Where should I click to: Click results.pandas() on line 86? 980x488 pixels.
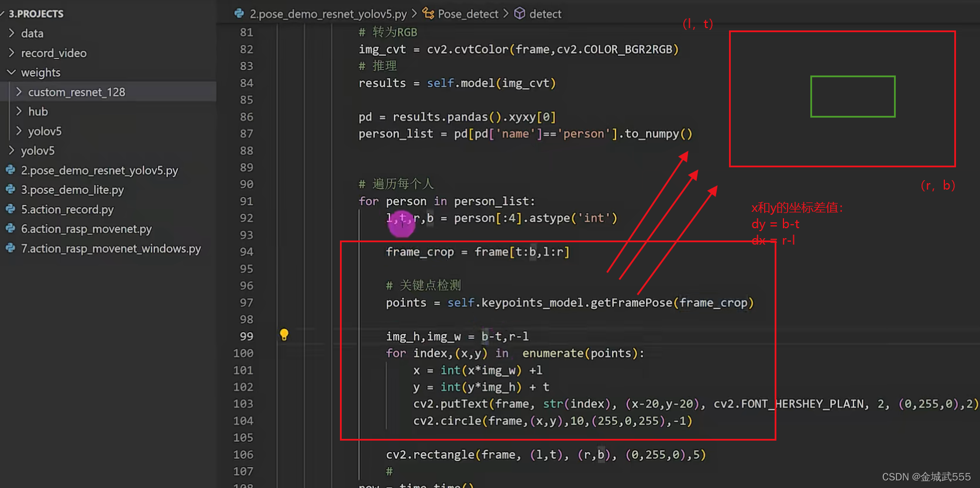[x=447, y=117]
